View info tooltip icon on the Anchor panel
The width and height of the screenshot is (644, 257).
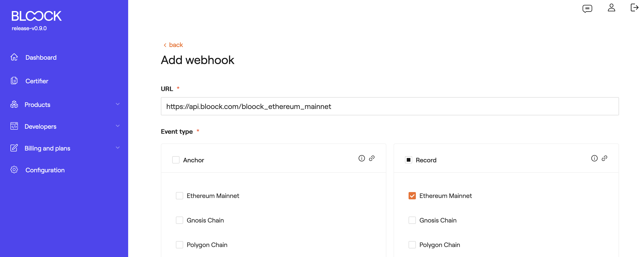[x=362, y=158]
